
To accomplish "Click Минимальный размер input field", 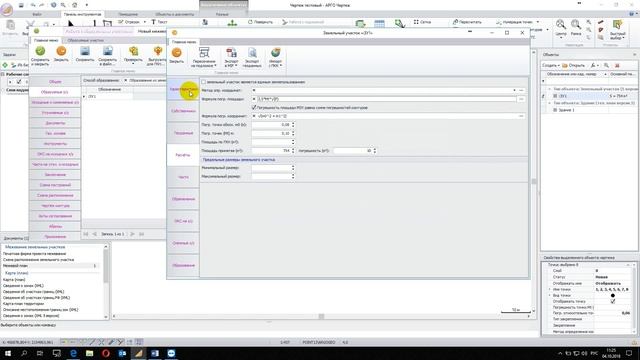I will tap(271, 168).
